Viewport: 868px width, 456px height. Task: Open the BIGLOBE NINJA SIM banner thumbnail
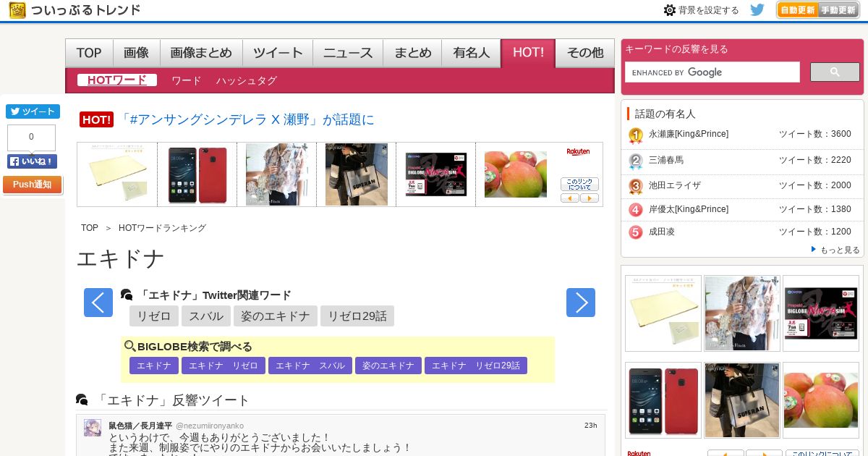click(x=436, y=174)
